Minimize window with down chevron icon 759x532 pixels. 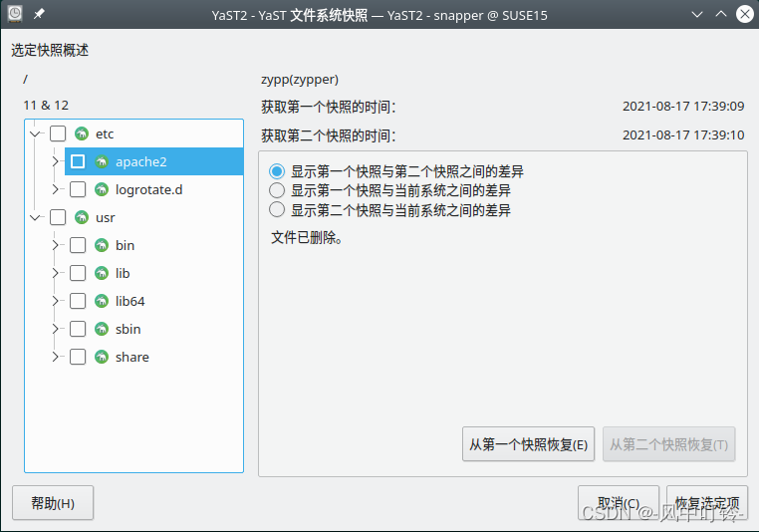click(697, 15)
